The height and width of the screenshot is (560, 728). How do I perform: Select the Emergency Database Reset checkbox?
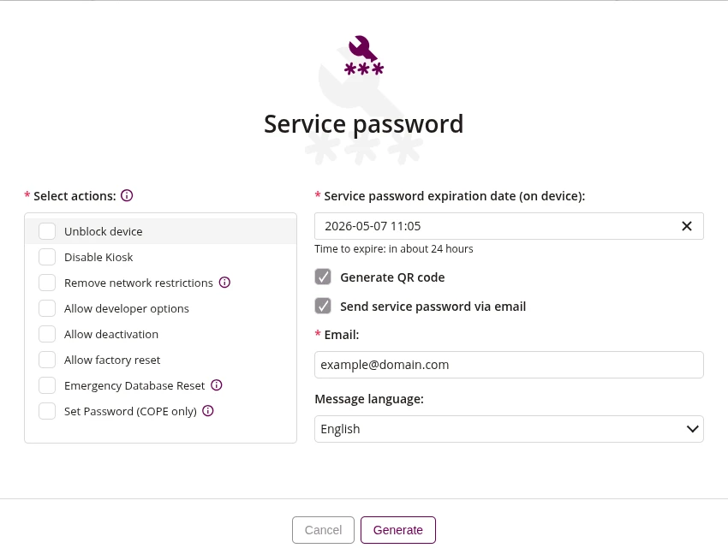[x=47, y=385]
